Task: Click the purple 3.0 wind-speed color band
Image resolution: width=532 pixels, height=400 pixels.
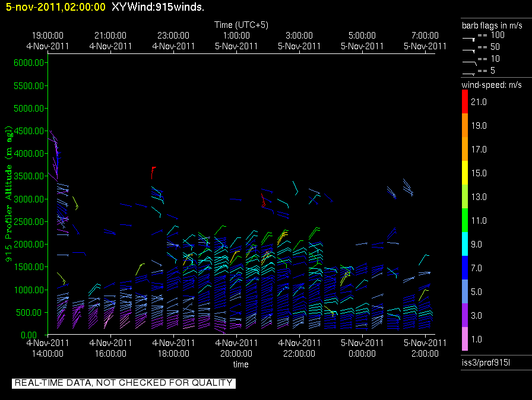Action: [465, 315]
